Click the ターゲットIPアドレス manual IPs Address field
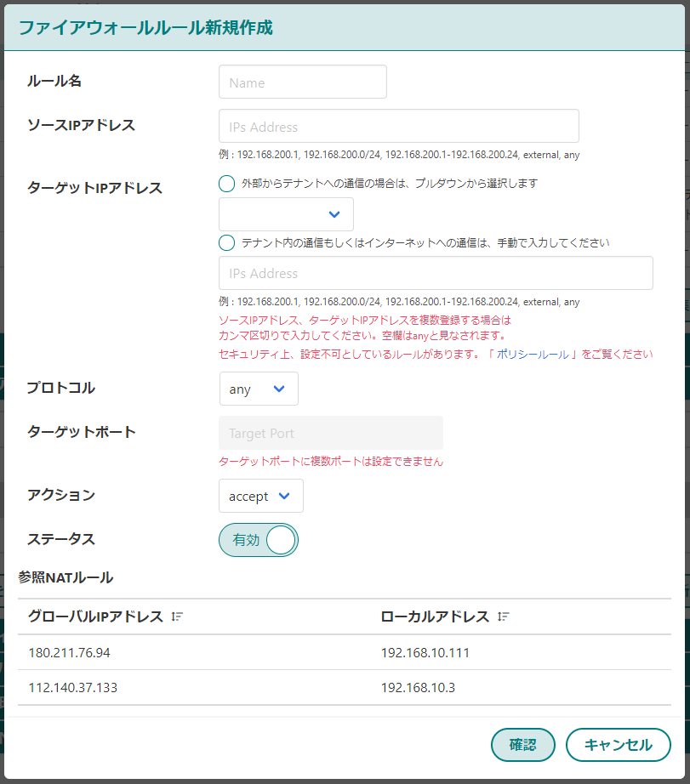690x784 pixels. 436,273
